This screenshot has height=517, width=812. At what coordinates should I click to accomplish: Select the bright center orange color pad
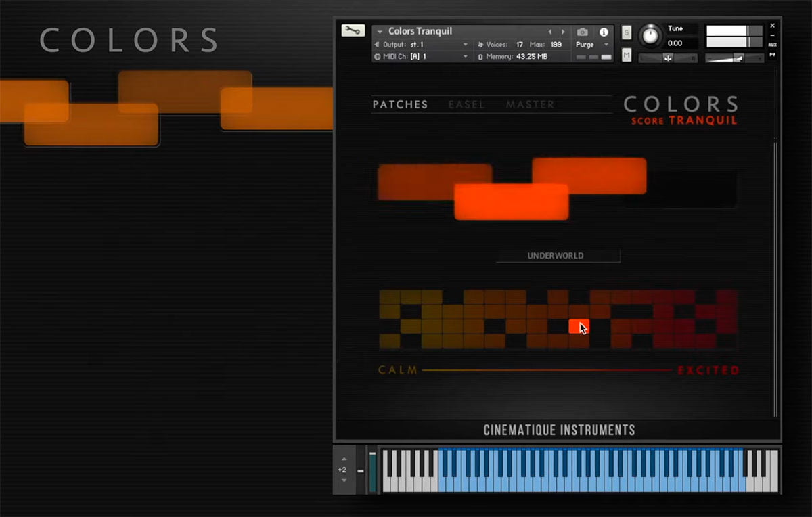(512, 202)
